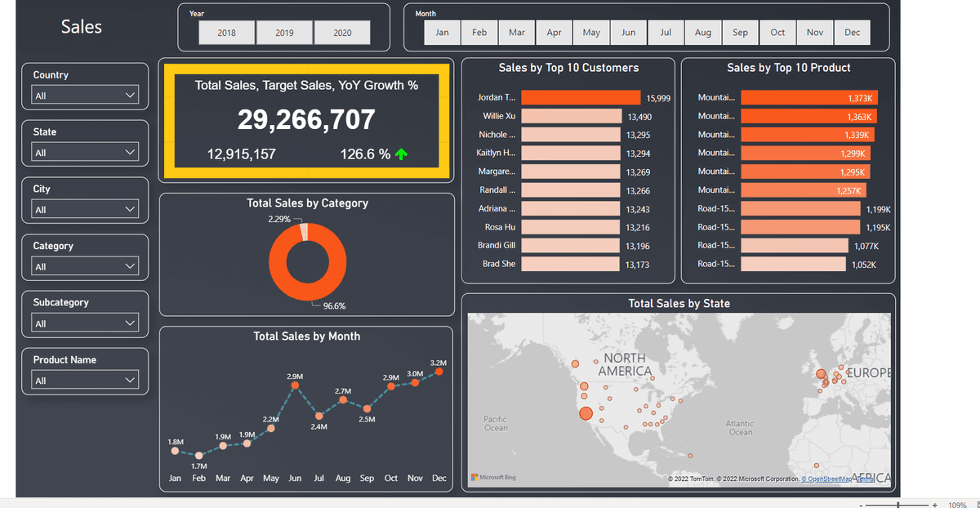The height and width of the screenshot is (508, 980).
Task: Click the Microsoft Bing logo on map
Action: pos(493,477)
